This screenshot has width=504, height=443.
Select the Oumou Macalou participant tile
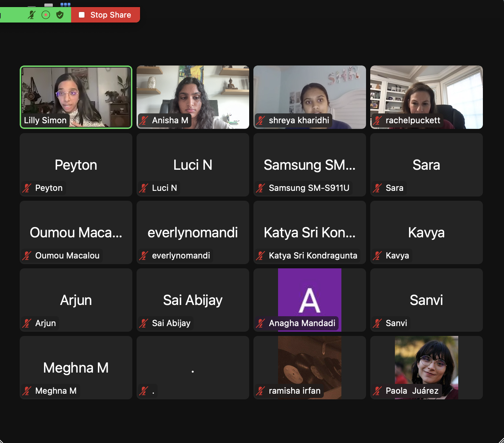click(76, 232)
